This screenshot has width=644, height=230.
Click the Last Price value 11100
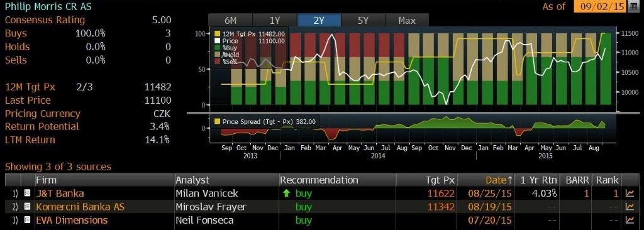tap(158, 100)
